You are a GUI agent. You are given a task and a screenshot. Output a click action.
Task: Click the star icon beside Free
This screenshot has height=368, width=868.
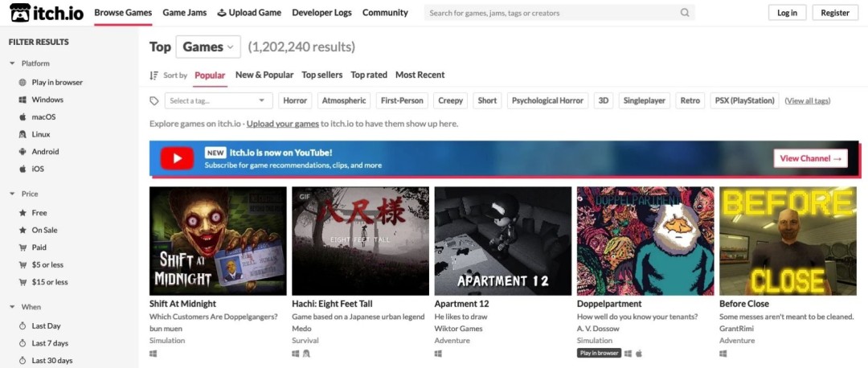click(x=23, y=213)
